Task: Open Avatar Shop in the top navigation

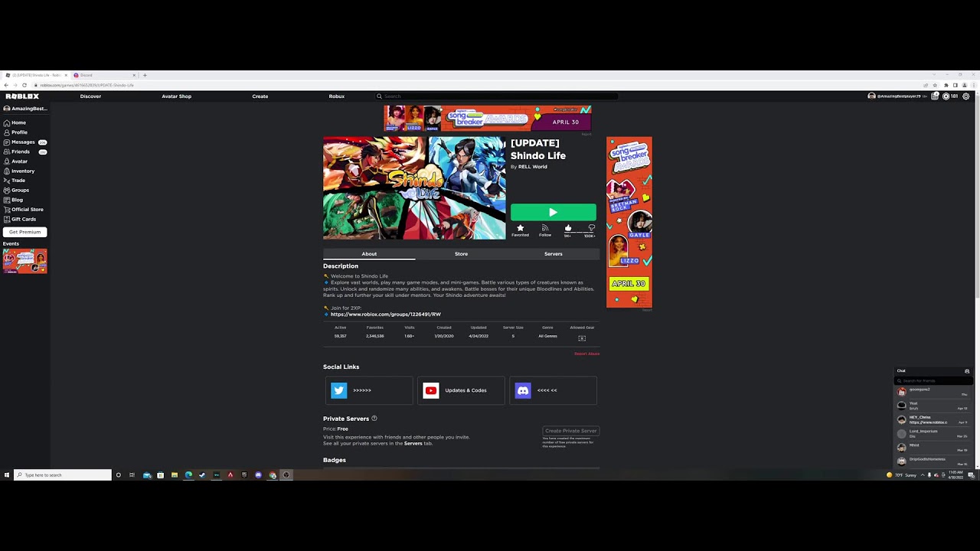Action: (x=176, y=96)
